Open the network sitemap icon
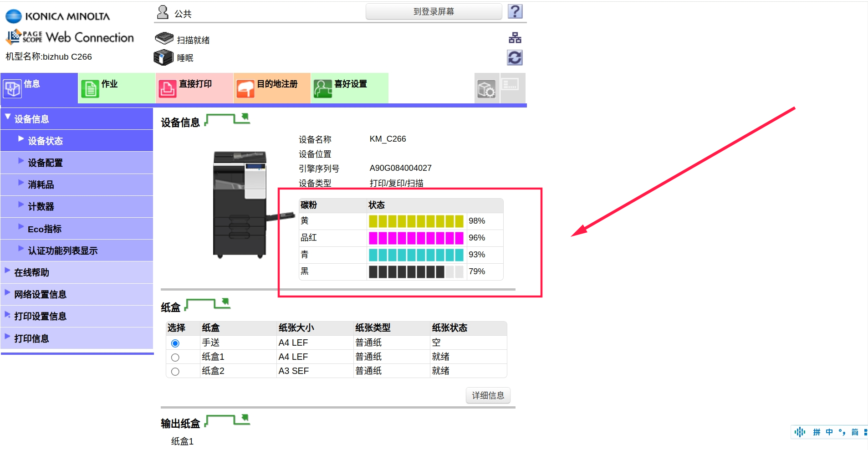Viewport: 868px width, 450px height. point(515,38)
